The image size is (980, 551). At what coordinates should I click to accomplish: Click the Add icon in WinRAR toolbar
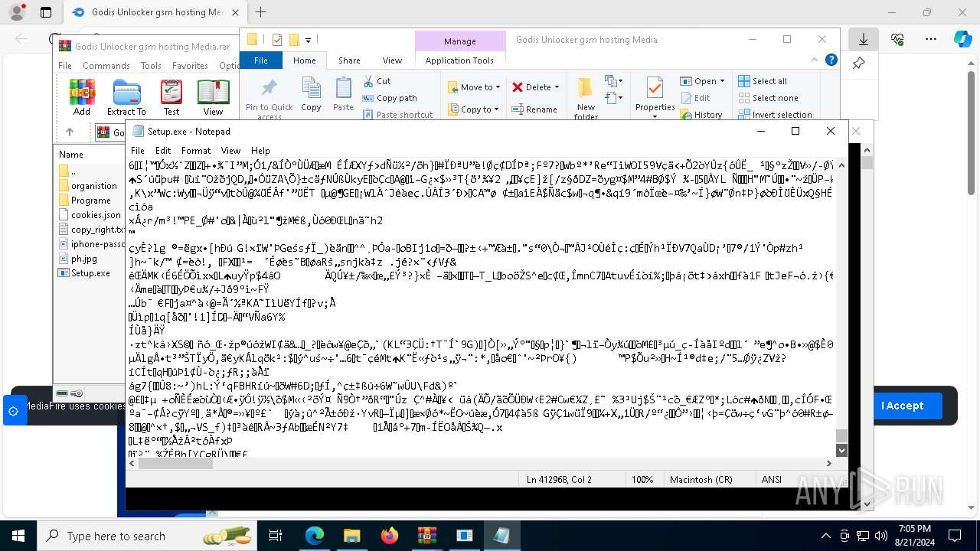pyautogui.click(x=82, y=96)
